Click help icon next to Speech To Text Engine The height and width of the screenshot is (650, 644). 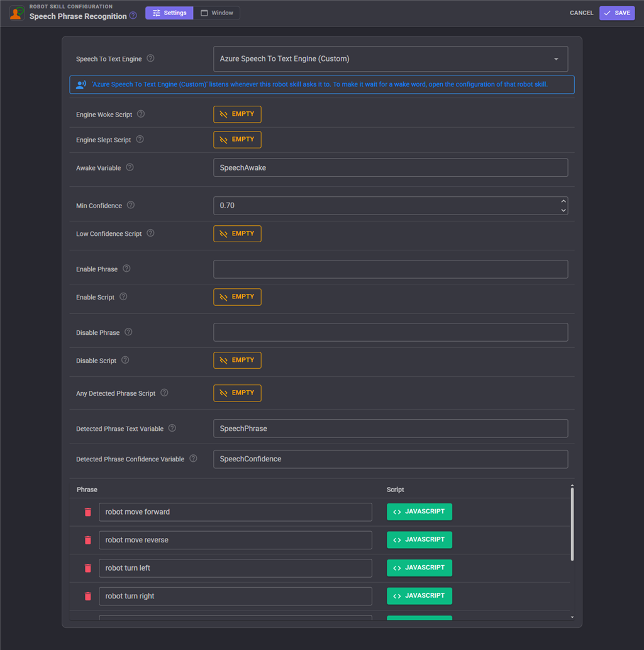[x=150, y=59]
